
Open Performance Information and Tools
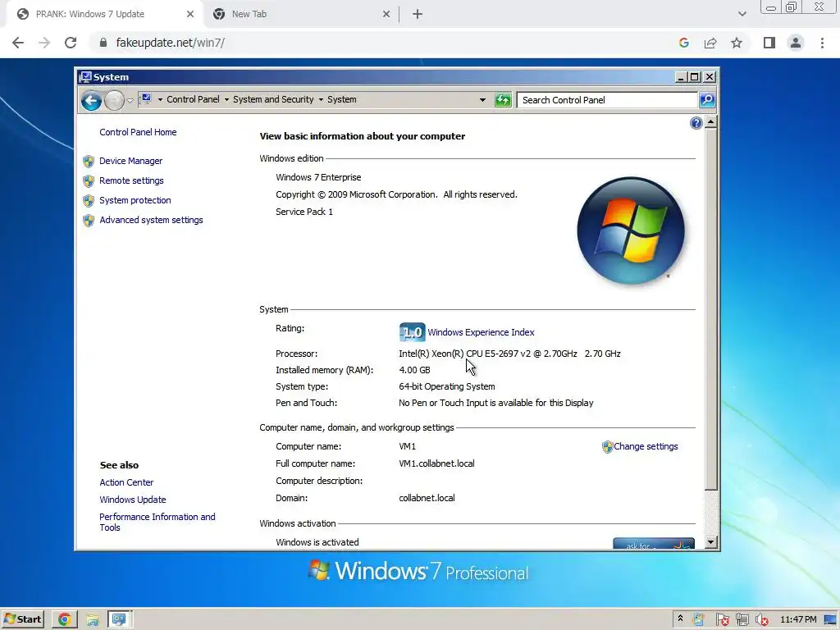pyautogui.click(x=157, y=523)
